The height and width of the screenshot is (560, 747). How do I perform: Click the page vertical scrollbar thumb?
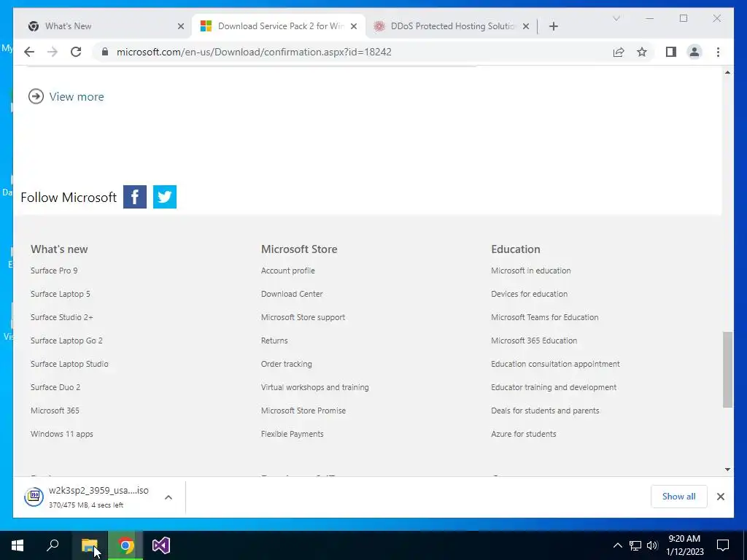(727, 370)
